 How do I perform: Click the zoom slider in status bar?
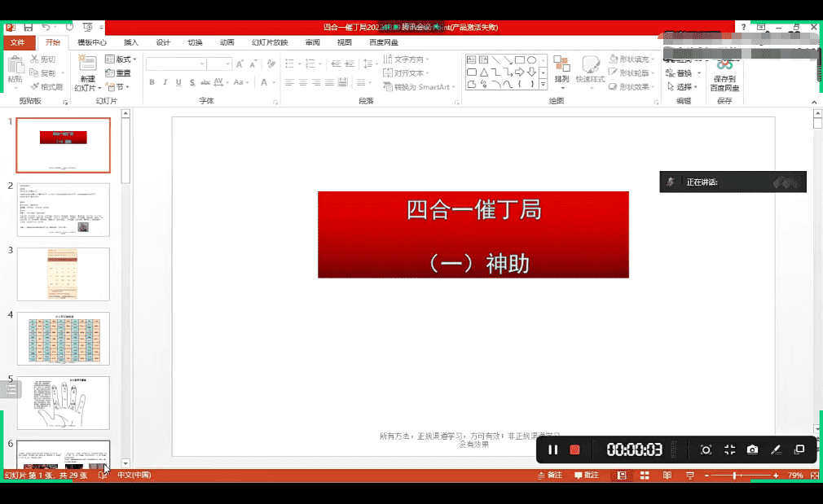(736, 475)
